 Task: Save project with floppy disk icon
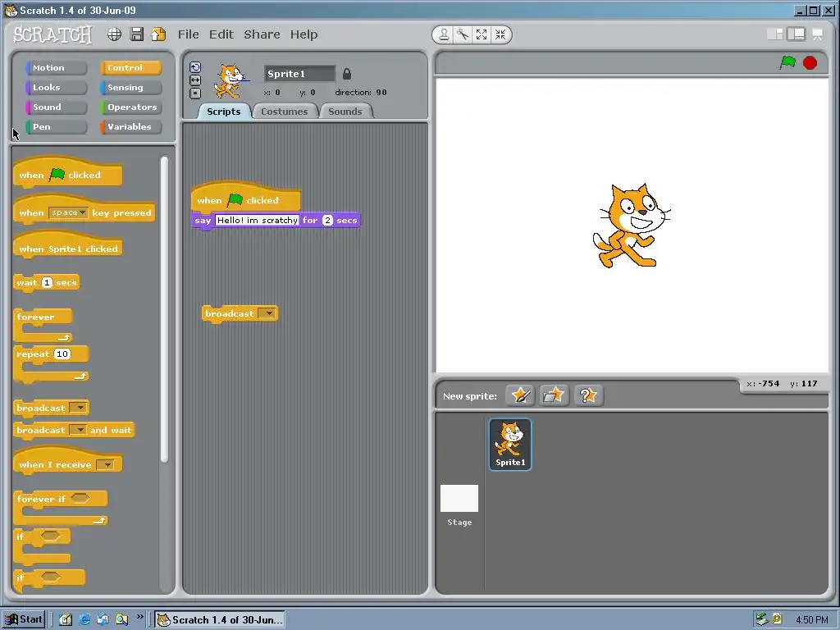137,34
